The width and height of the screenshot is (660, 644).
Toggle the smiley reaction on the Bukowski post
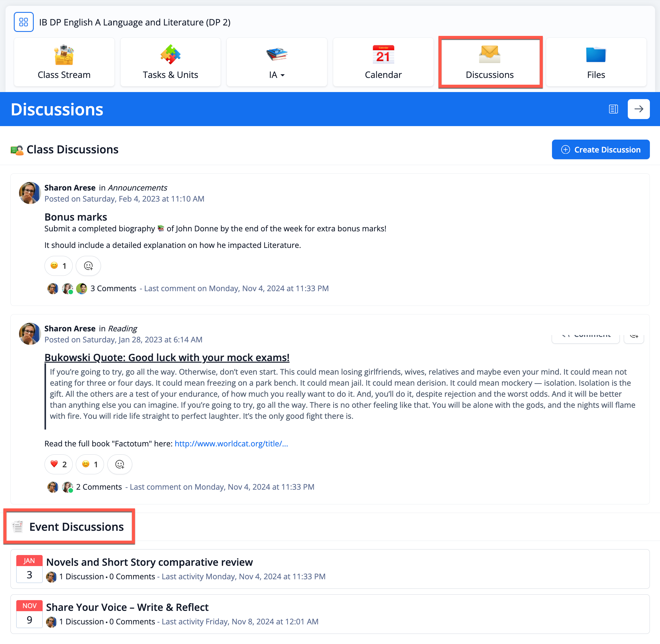89,465
